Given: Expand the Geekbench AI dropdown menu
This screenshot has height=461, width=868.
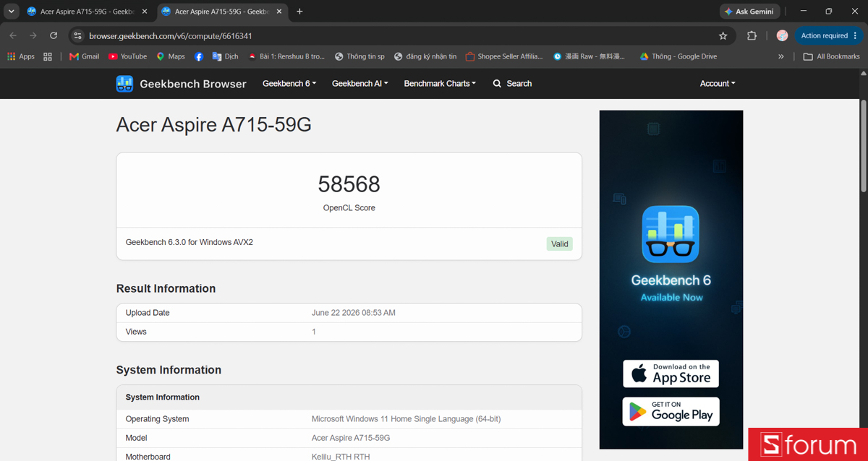Looking at the screenshot, I should (360, 84).
